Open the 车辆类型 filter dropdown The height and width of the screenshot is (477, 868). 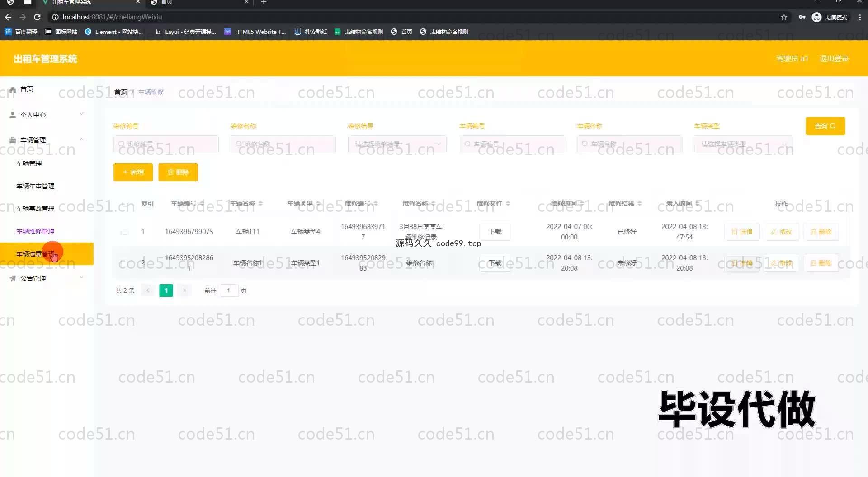pyautogui.click(x=743, y=144)
